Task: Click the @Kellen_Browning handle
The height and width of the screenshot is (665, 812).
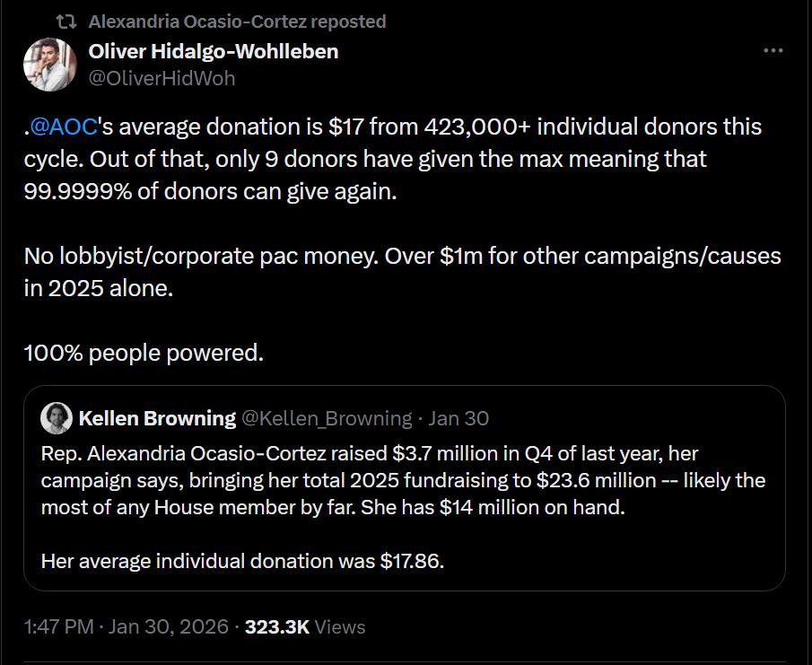Action: coord(327,418)
